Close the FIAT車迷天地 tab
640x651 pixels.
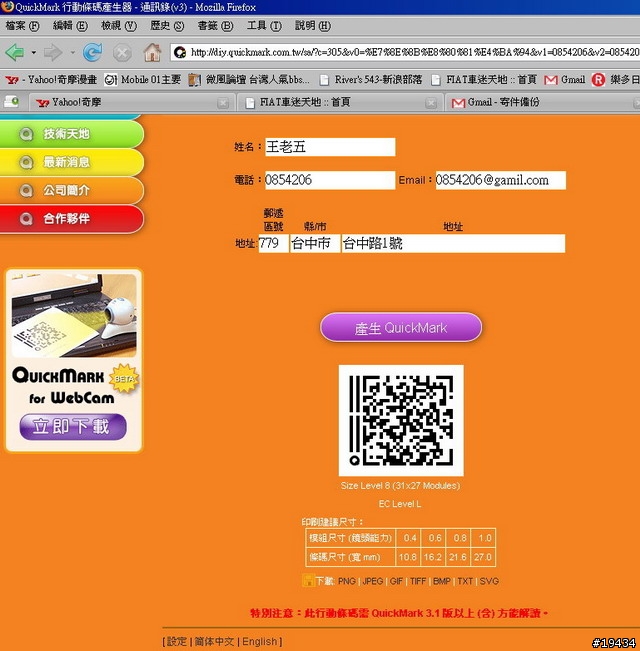[431, 103]
